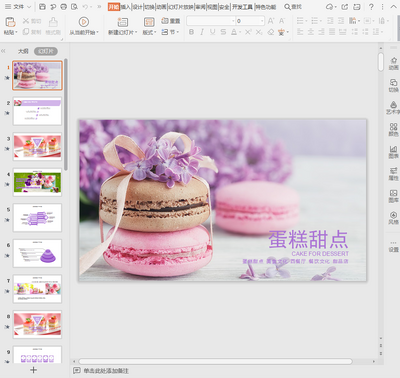Screen dimensions: 400x378
Task: Click to add notes at bottom
Action: (105, 370)
